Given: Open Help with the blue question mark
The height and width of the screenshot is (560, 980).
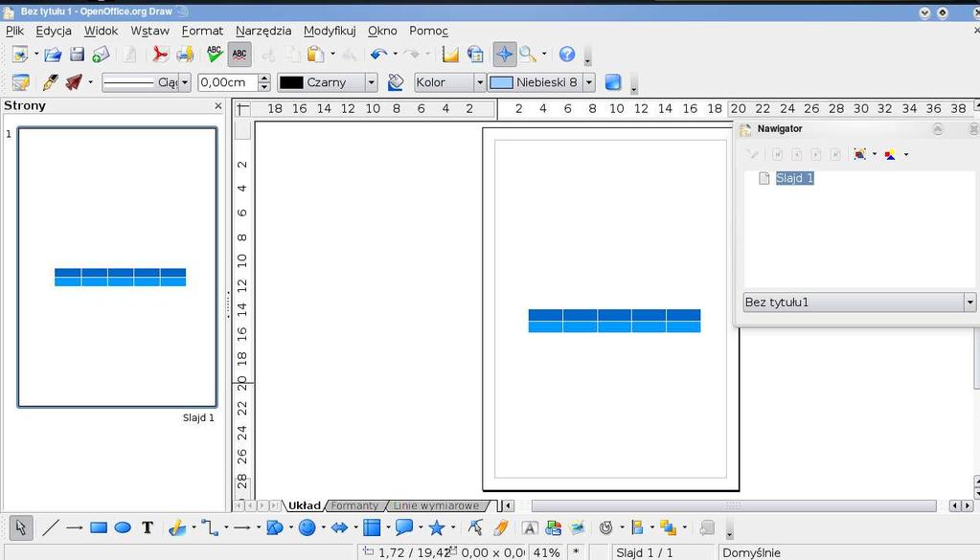Looking at the screenshot, I should [x=567, y=55].
